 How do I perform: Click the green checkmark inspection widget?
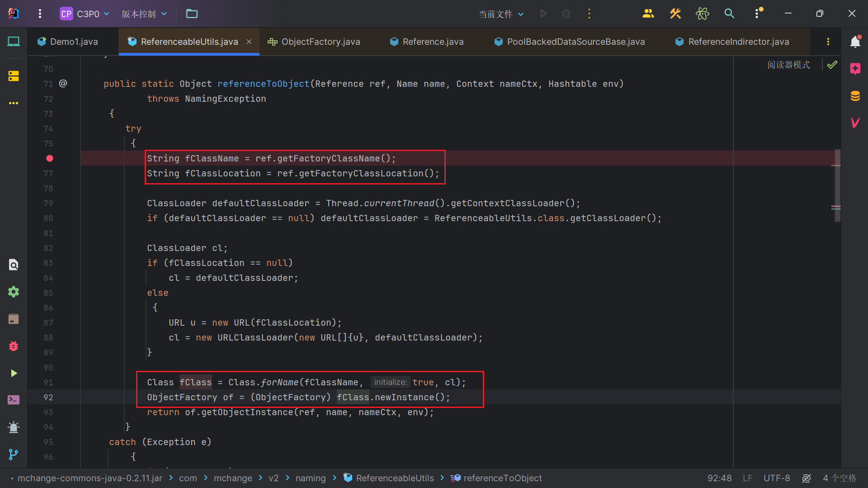click(832, 65)
